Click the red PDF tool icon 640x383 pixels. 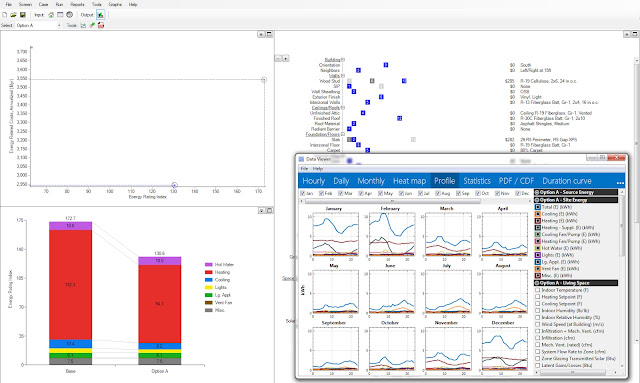pos(101,25)
